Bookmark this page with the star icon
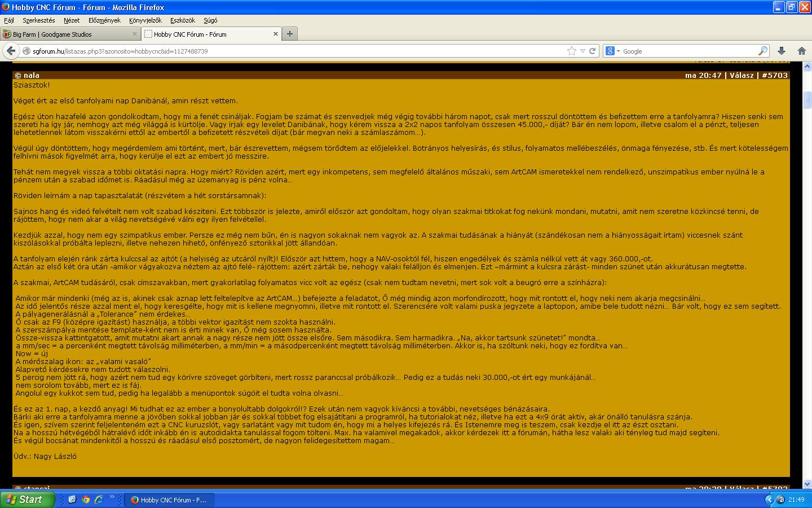This screenshot has width=812, height=508. pos(572,51)
